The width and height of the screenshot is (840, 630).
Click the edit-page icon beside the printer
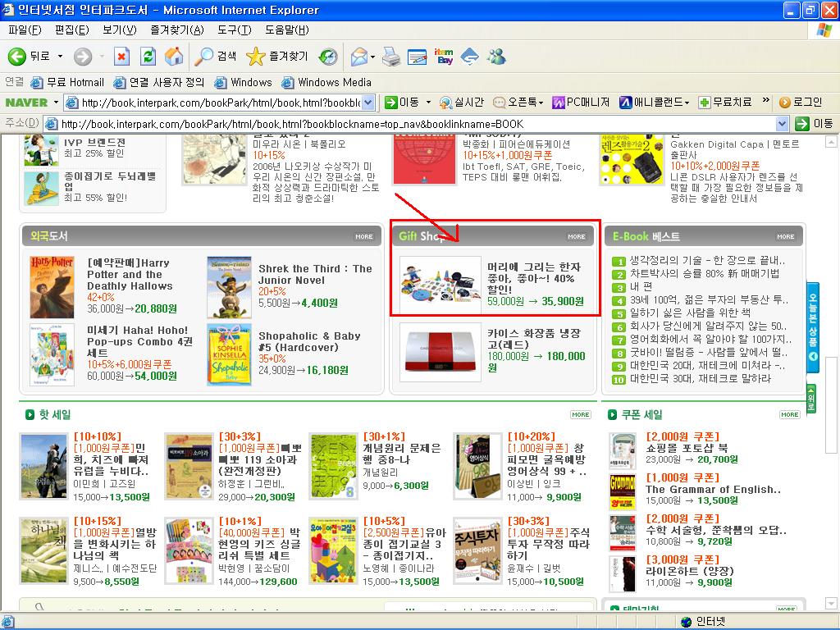(x=417, y=57)
